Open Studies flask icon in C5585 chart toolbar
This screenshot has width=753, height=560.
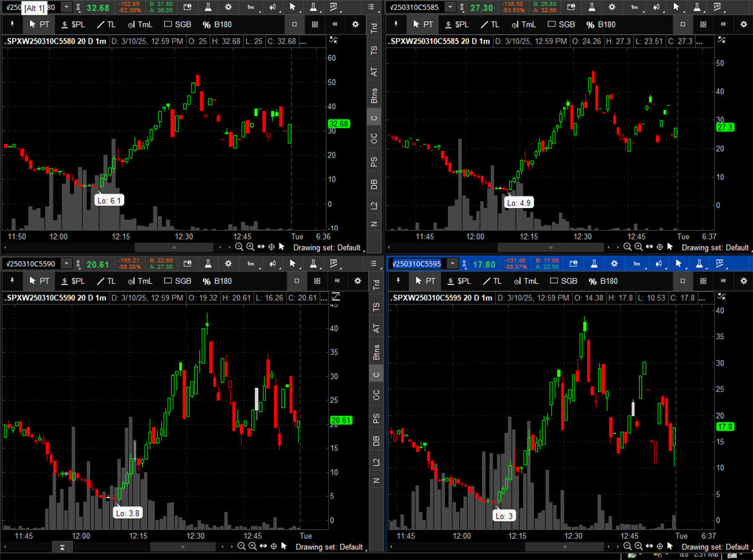[592, 7]
